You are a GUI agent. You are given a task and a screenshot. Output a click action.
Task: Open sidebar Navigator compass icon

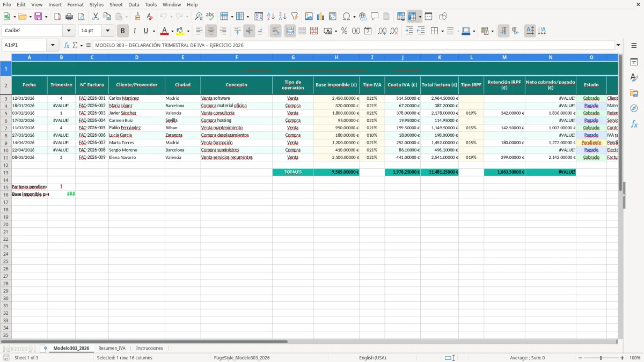634,108
